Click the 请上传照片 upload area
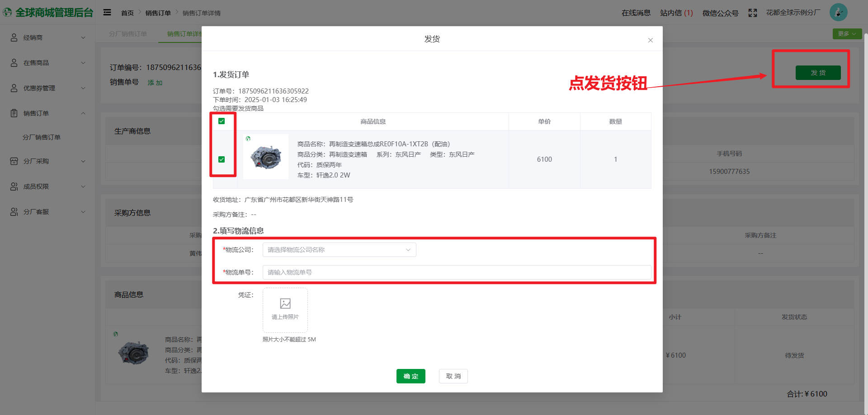Image resolution: width=868 pixels, height=415 pixels. [285, 310]
